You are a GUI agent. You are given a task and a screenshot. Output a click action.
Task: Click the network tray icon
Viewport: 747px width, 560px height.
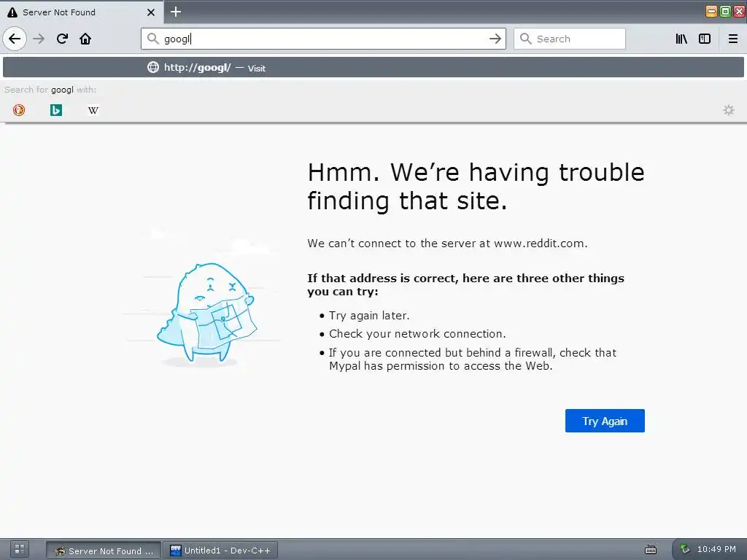pos(684,549)
